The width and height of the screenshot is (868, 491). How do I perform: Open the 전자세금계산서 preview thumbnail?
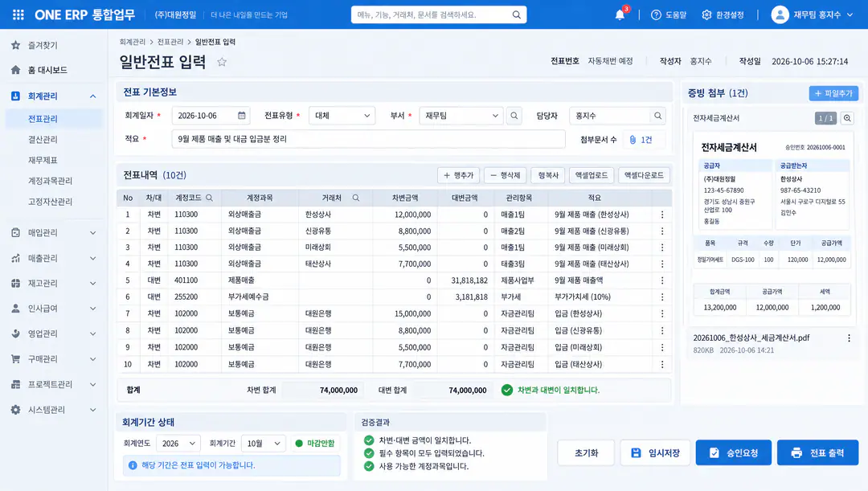pyautogui.click(x=772, y=228)
